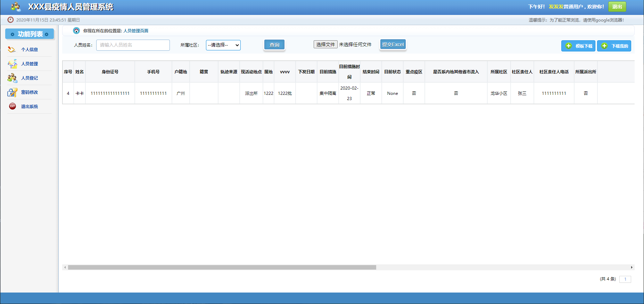
Task: Click the 人员管理页面 breadcrumb link
Action: pos(136,31)
